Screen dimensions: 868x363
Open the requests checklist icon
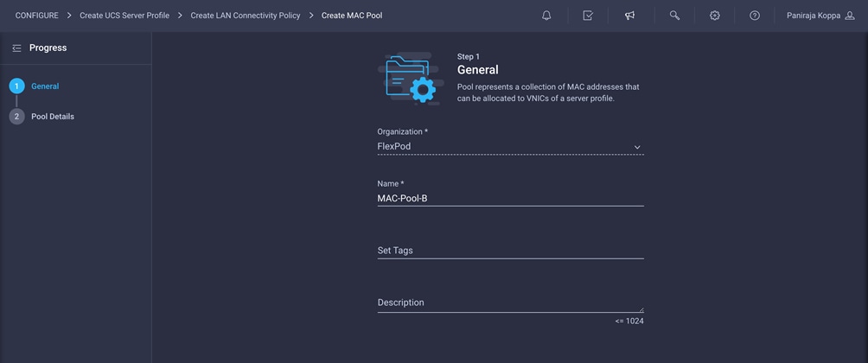[x=588, y=16]
